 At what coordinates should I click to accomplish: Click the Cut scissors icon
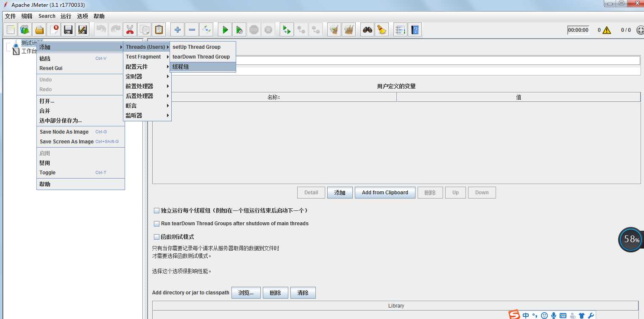click(x=130, y=30)
